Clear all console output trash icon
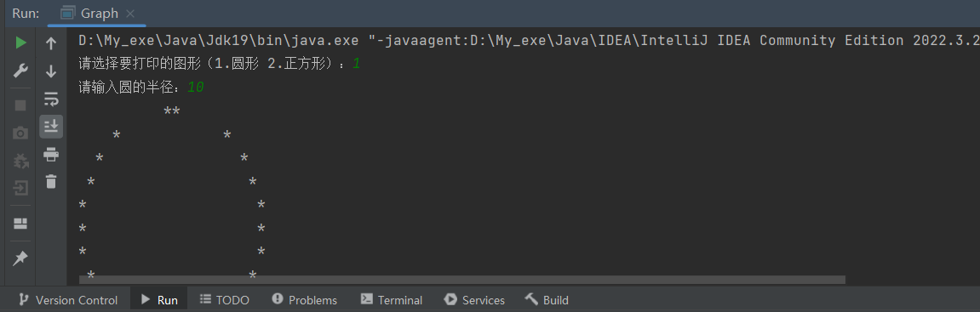This screenshot has height=312, width=980. (x=51, y=182)
